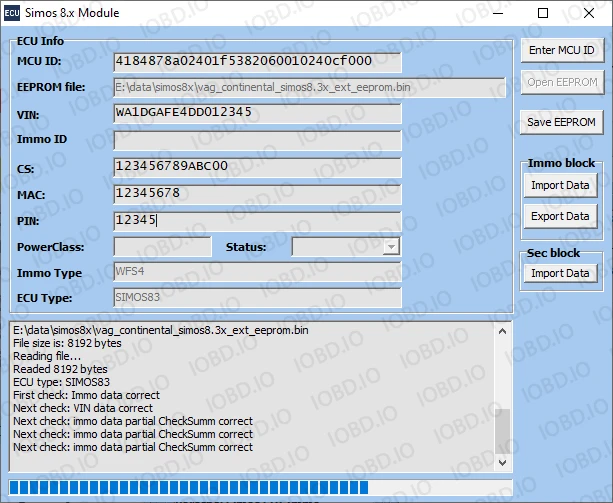Save the EEPROM file

click(561, 122)
